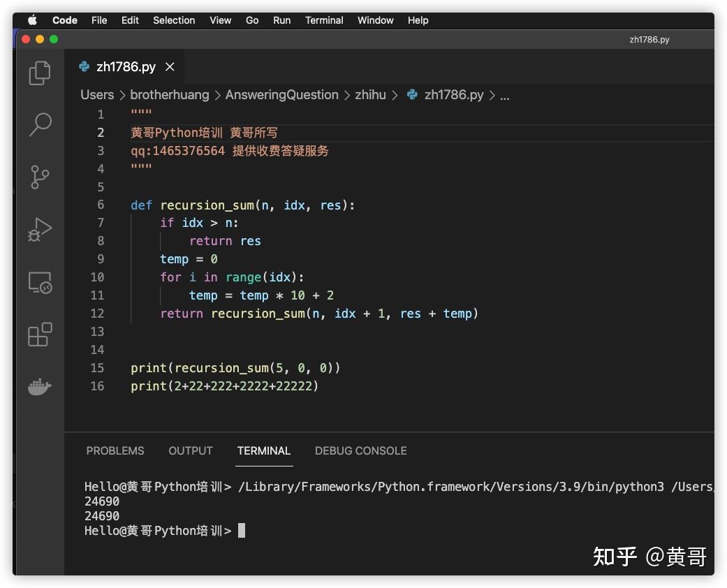
Task: Expand the zhihu breadcrumb item
Action: coord(370,94)
